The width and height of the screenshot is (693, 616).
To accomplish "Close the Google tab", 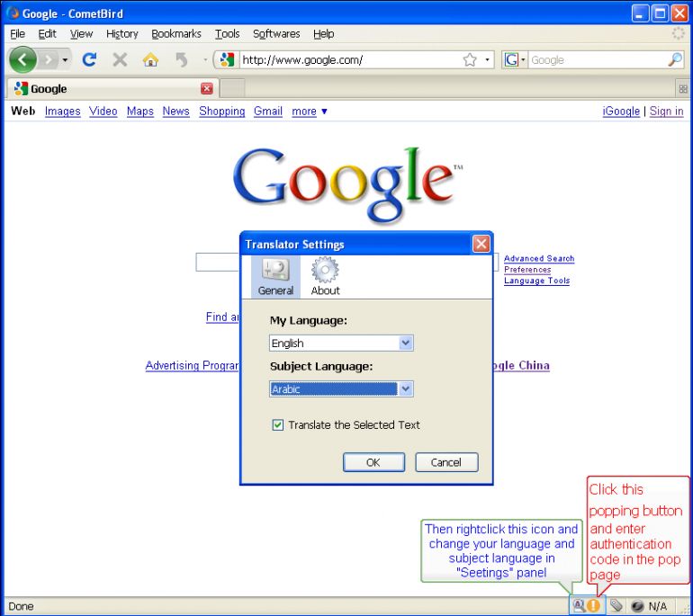I will coord(206,89).
